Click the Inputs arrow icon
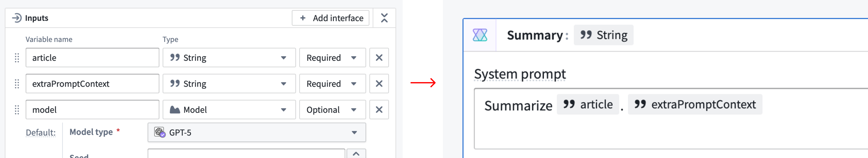Viewport: 868px width, 158px height. [x=16, y=18]
